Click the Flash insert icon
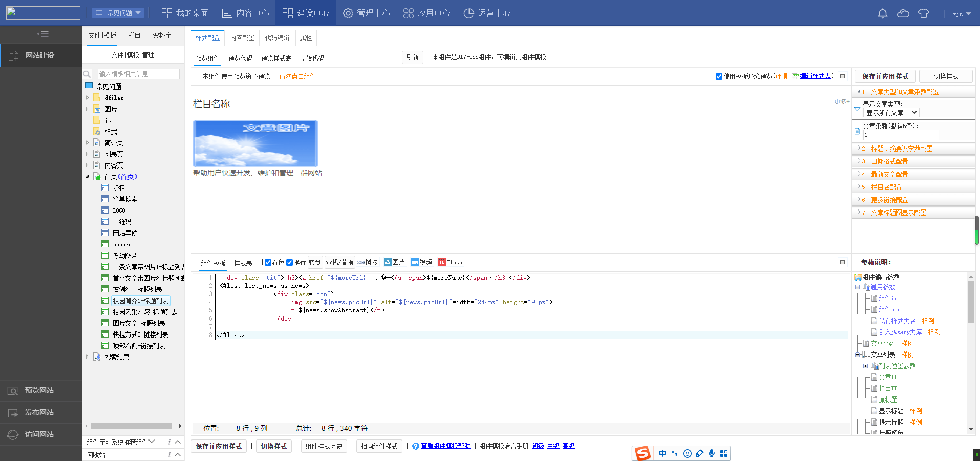The height and width of the screenshot is (461, 980). coord(442,262)
